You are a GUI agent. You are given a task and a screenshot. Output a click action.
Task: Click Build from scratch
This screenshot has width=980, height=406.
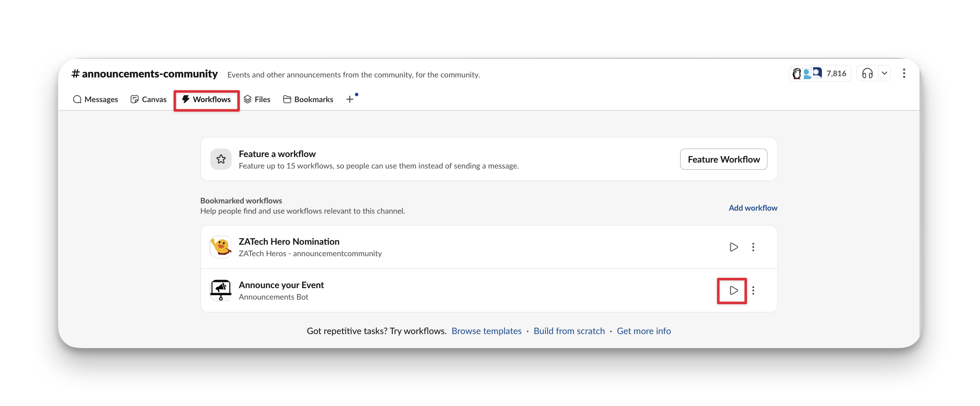[569, 331]
